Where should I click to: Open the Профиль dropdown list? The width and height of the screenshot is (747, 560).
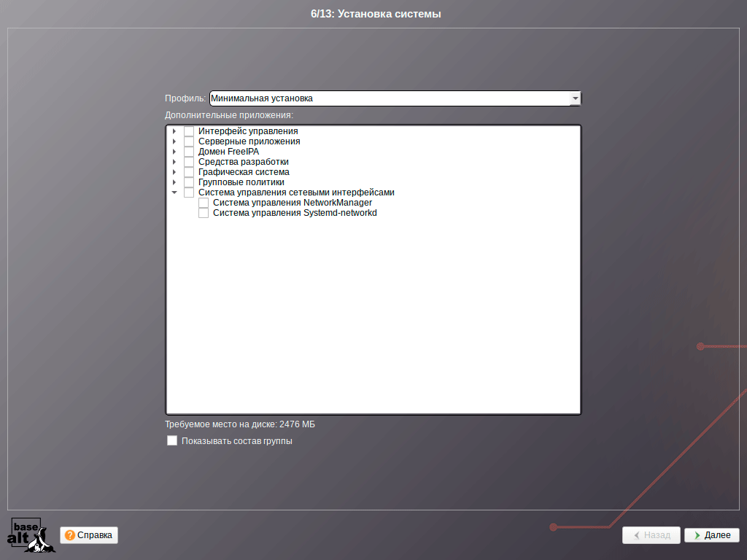575,98
